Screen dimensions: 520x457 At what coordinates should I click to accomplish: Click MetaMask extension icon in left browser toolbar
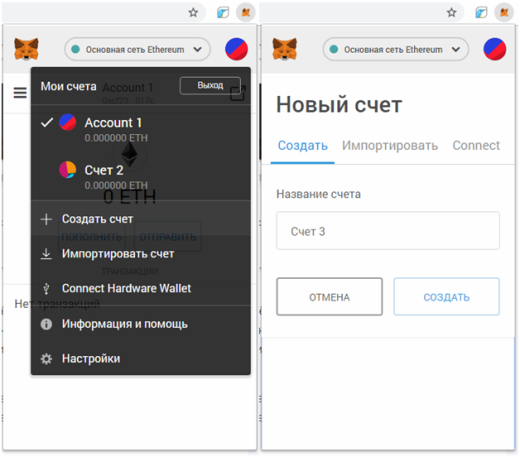246,13
